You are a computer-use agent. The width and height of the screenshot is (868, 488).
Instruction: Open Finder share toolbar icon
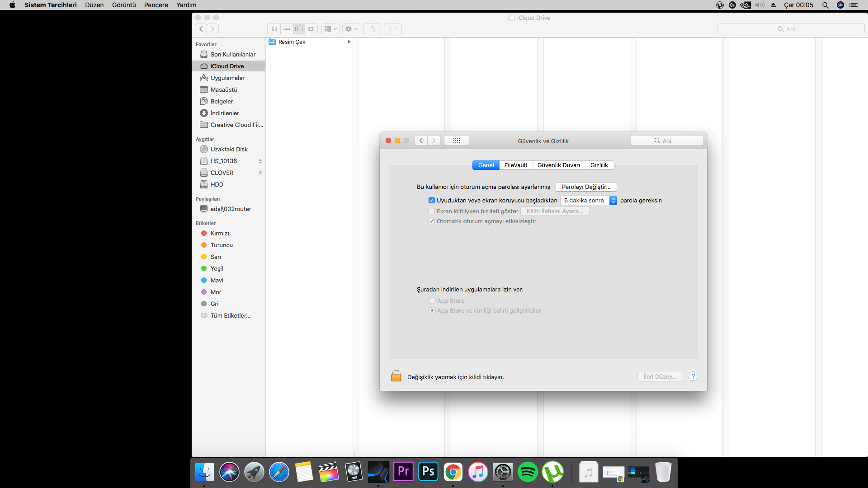[372, 29]
